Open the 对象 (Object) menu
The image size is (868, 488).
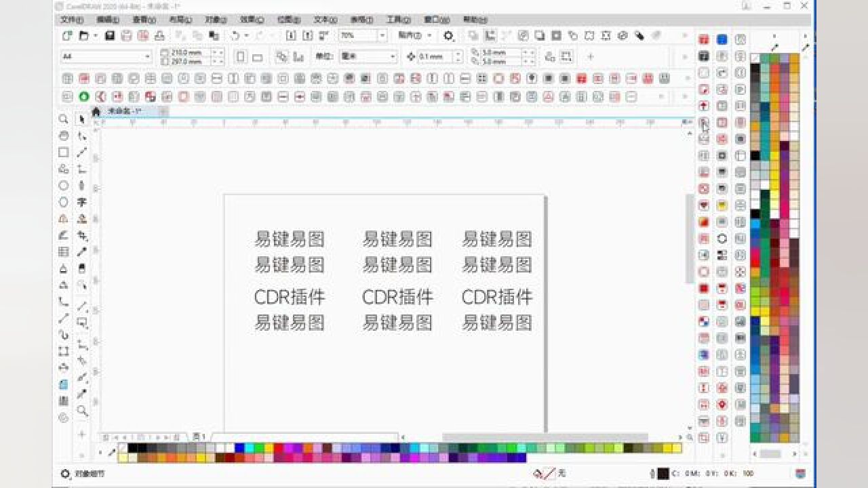(216, 20)
